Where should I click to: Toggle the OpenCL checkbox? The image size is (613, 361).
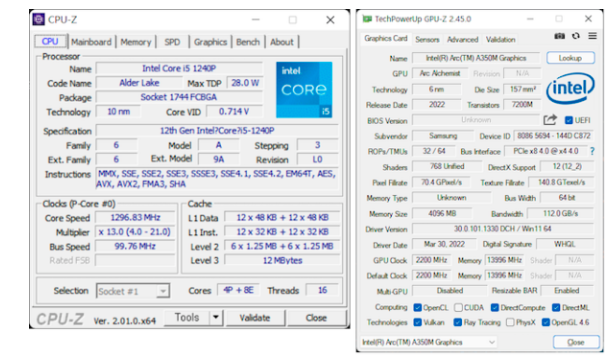417,307
